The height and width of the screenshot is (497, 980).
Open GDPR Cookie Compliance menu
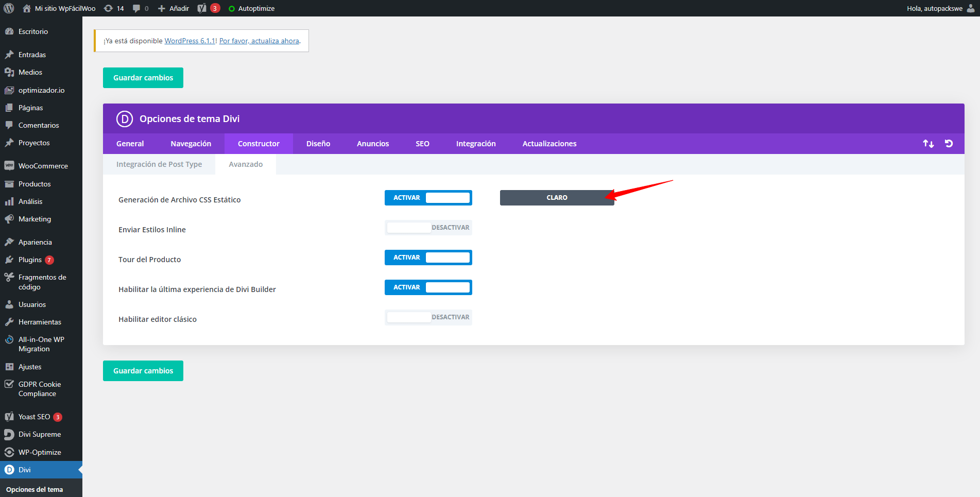(x=41, y=389)
